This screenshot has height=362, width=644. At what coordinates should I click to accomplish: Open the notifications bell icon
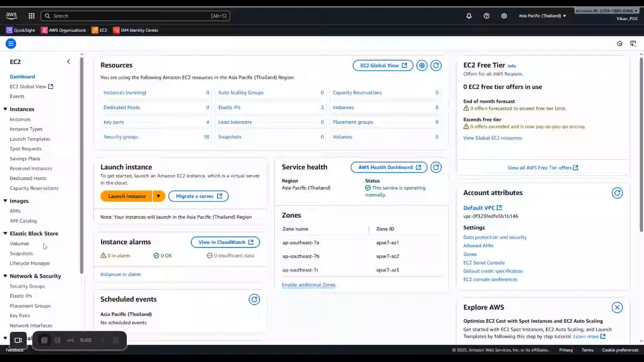click(x=469, y=16)
